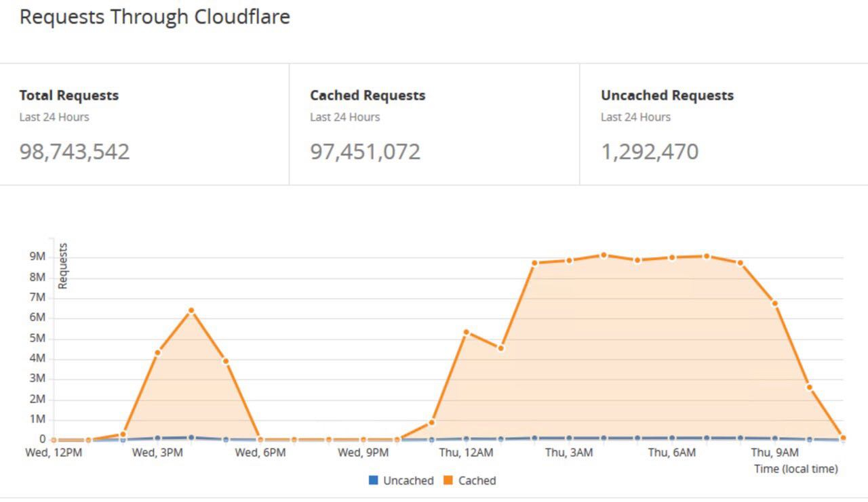Click the Total Requests card title

(x=69, y=96)
